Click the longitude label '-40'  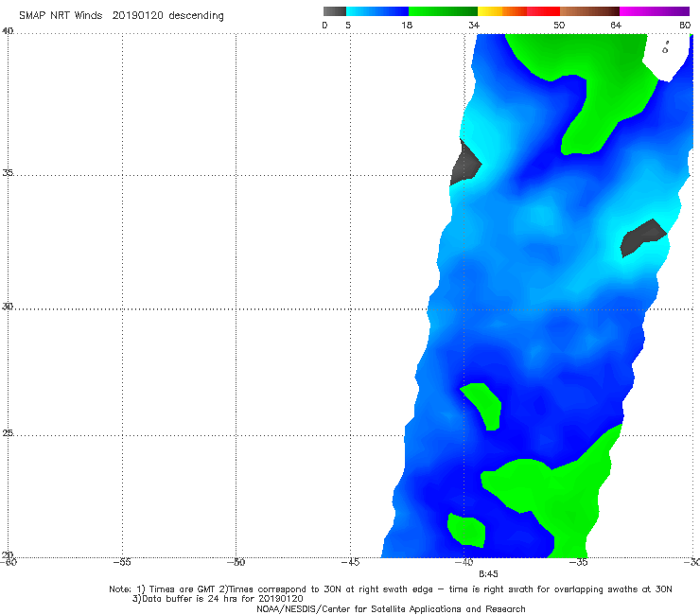(464, 562)
